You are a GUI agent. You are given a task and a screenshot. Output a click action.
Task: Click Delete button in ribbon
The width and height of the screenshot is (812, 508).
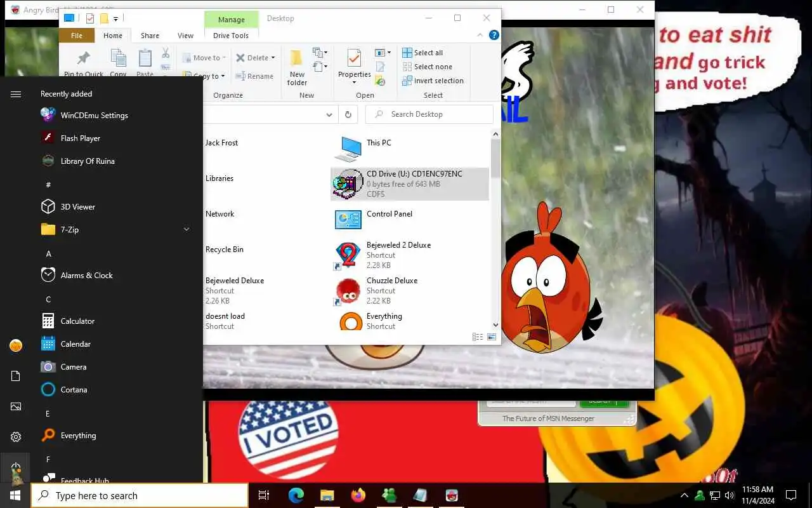[252, 58]
